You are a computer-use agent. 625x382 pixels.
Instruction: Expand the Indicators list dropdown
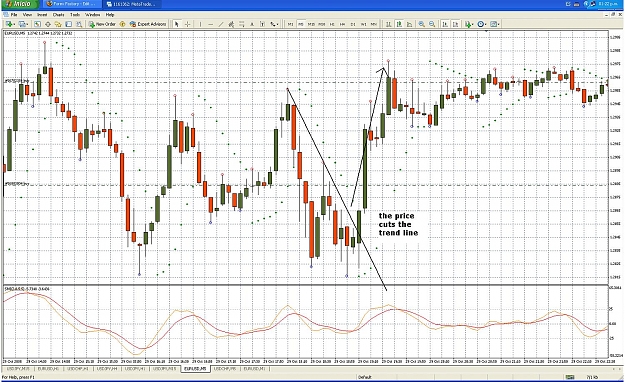pos(473,24)
